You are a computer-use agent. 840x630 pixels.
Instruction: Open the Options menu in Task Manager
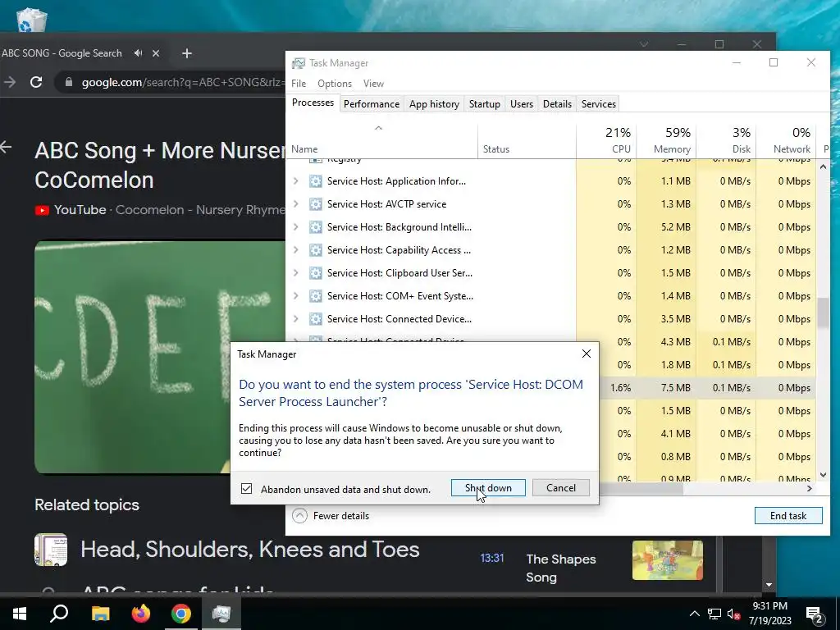click(335, 84)
